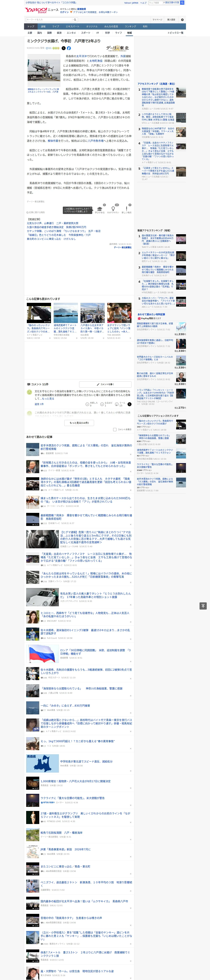Click 記事に関する報告 report icon link
210x980 pixels.
36,213
